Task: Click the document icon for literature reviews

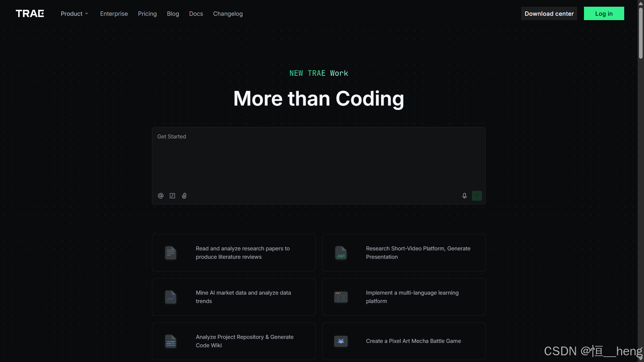Action: pyautogui.click(x=171, y=253)
